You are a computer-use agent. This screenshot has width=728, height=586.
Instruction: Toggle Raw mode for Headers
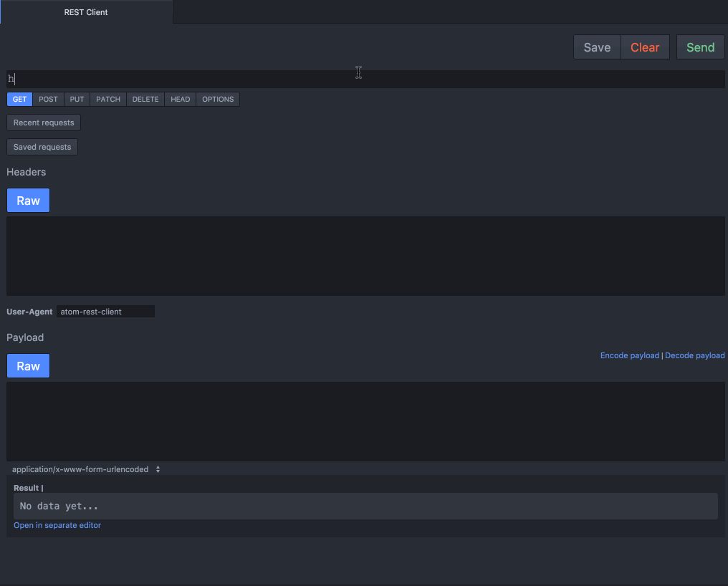[28, 200]
